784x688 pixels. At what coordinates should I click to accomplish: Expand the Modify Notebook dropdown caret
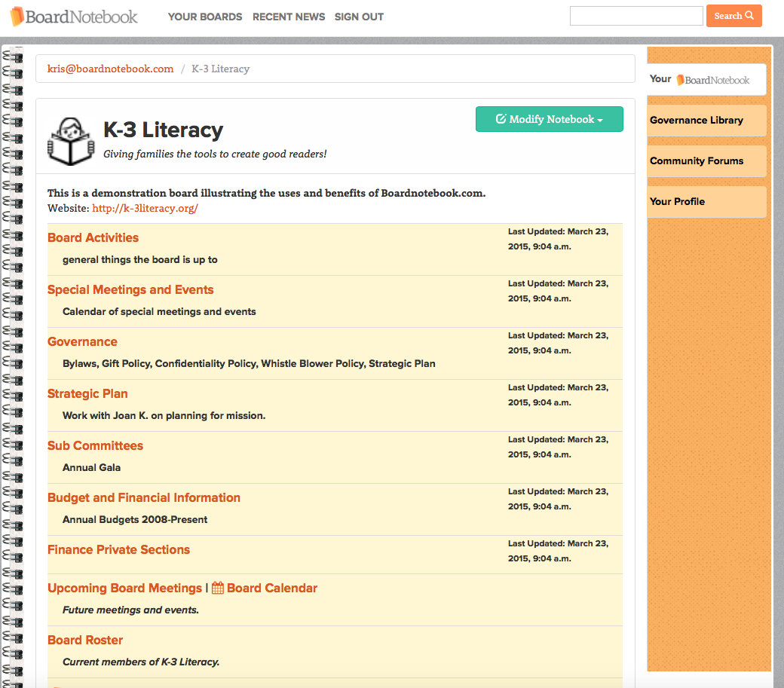(x=600, y=121)
